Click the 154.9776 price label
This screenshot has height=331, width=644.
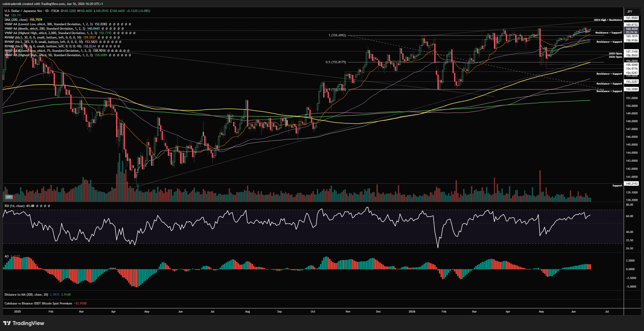pos(632,69)
